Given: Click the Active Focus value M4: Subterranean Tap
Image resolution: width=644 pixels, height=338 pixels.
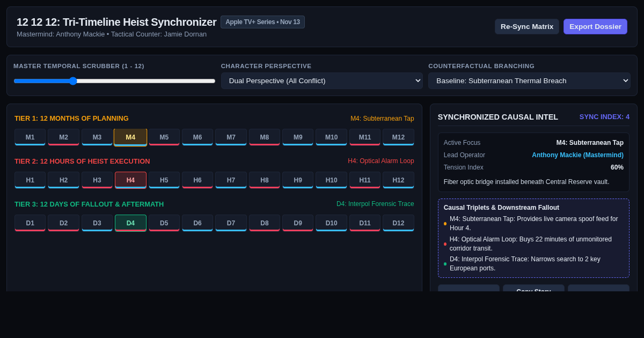Looking at the screenshot, I should click(590, 143).
